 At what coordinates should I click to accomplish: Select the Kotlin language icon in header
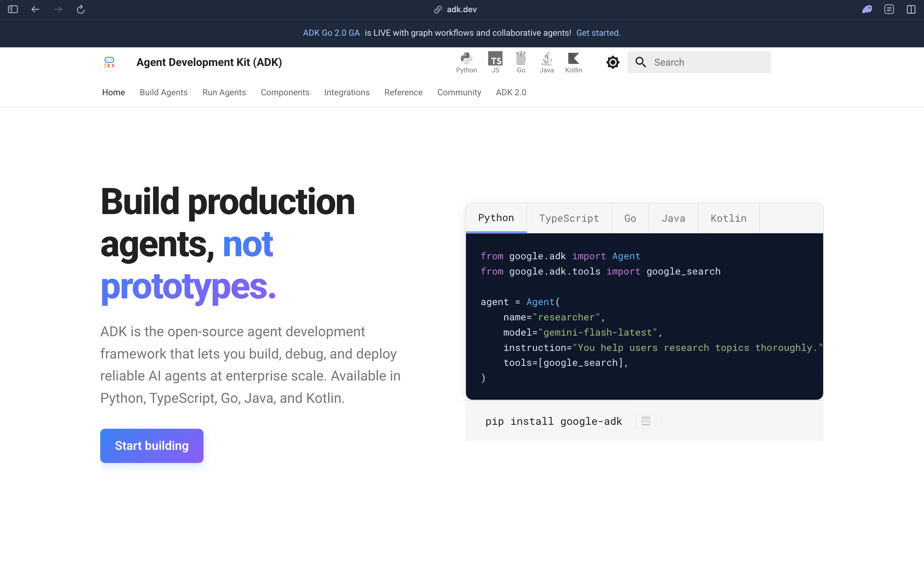[574, 62]
